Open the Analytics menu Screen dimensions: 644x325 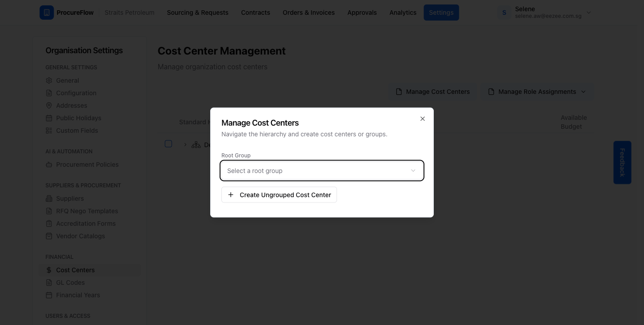pyautogui.click(x=403, y=13)
